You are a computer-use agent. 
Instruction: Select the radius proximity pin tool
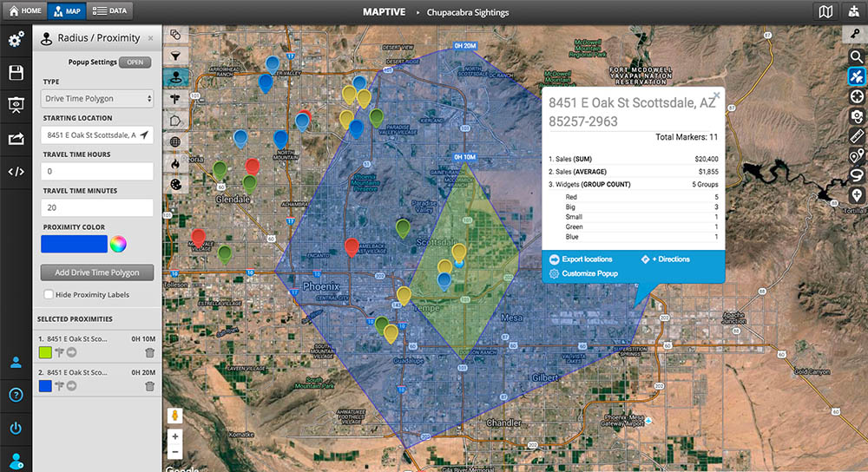[176, 77]
